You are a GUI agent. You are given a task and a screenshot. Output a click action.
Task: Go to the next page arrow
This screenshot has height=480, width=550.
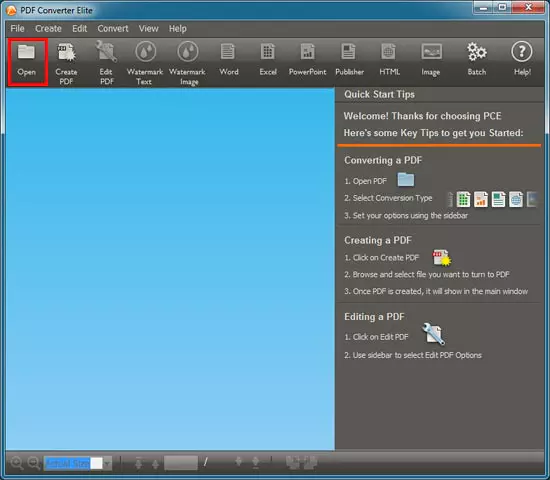(x=239, y=461)
